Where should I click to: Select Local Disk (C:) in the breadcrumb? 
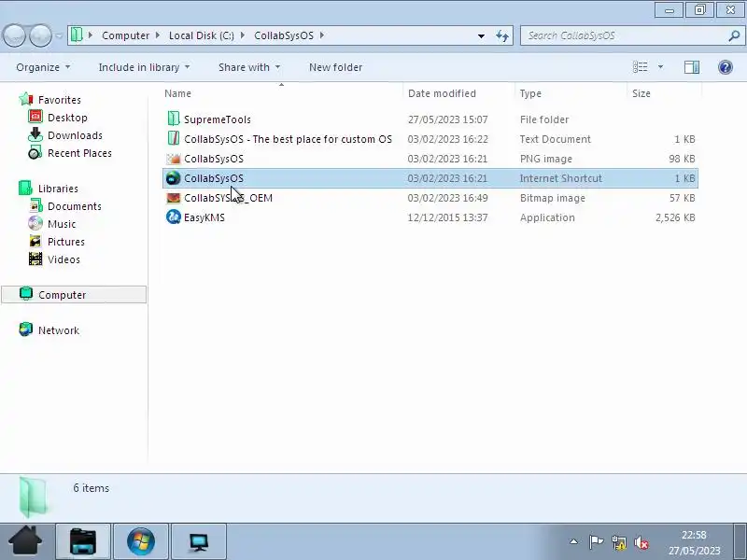(202, 35)
